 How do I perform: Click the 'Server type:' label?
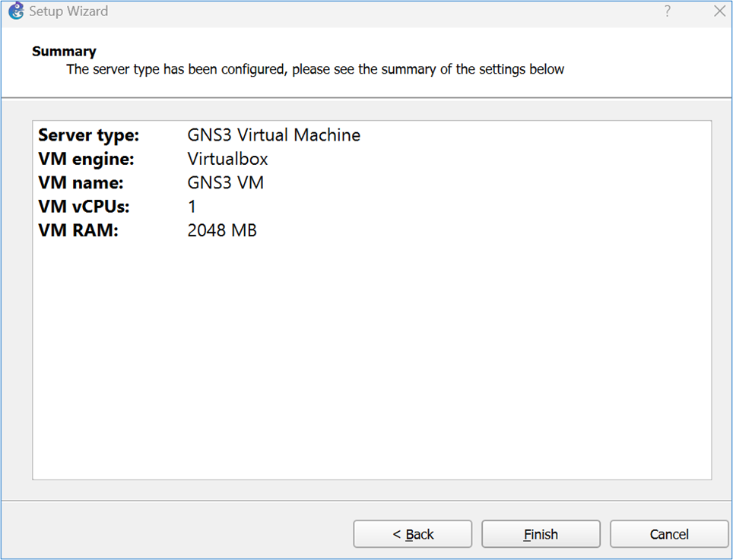coord(89,135)
